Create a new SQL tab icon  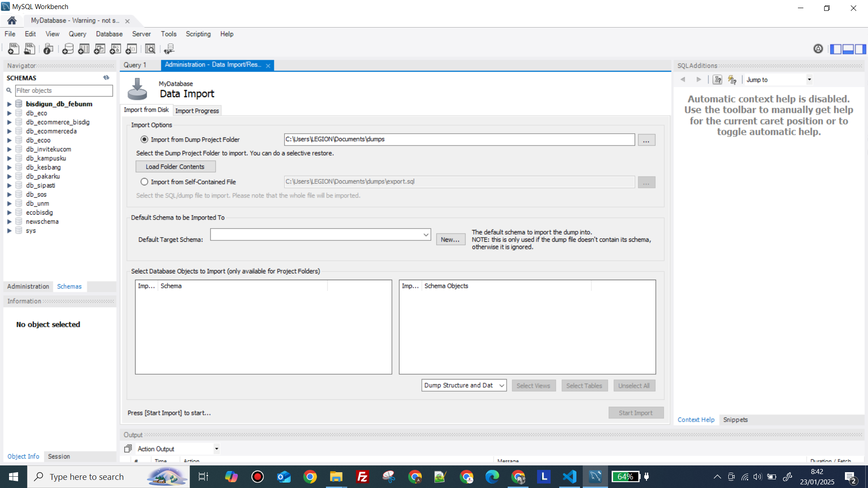14,49
